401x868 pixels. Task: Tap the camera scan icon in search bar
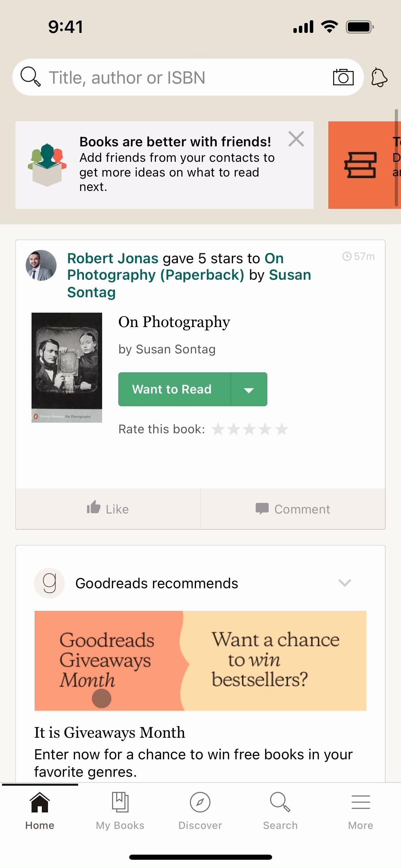tap(343, 77)
